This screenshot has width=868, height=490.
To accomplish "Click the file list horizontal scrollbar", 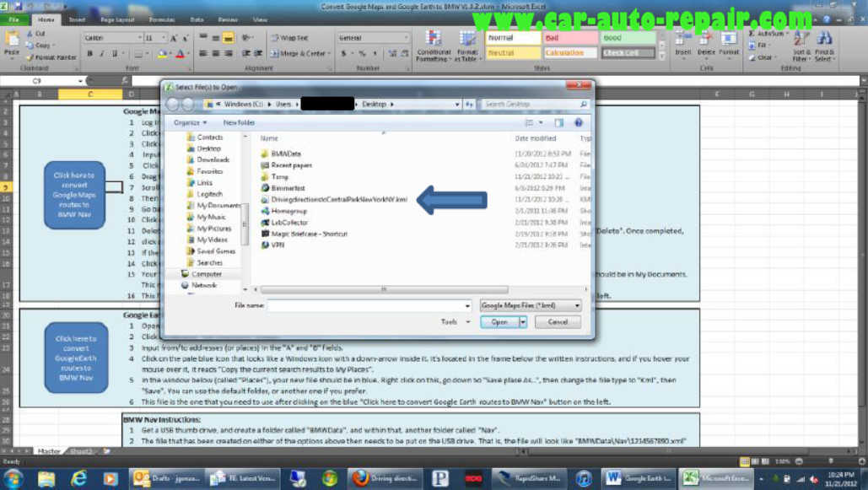I will pos(384,289).
